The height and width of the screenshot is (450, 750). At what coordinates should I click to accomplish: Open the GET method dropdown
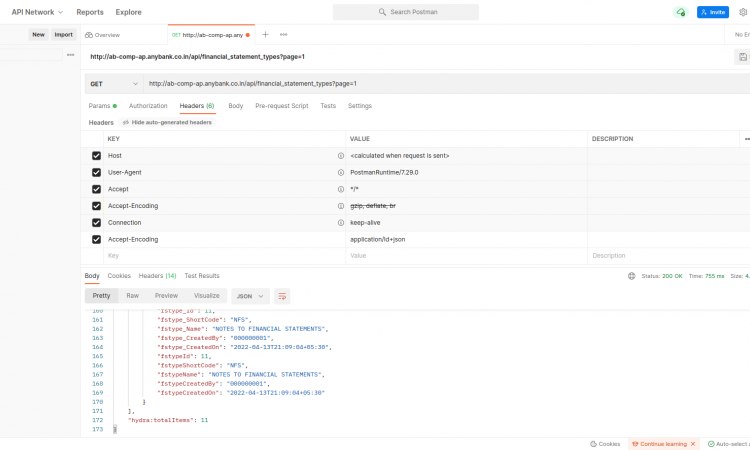tap(113, 83)
